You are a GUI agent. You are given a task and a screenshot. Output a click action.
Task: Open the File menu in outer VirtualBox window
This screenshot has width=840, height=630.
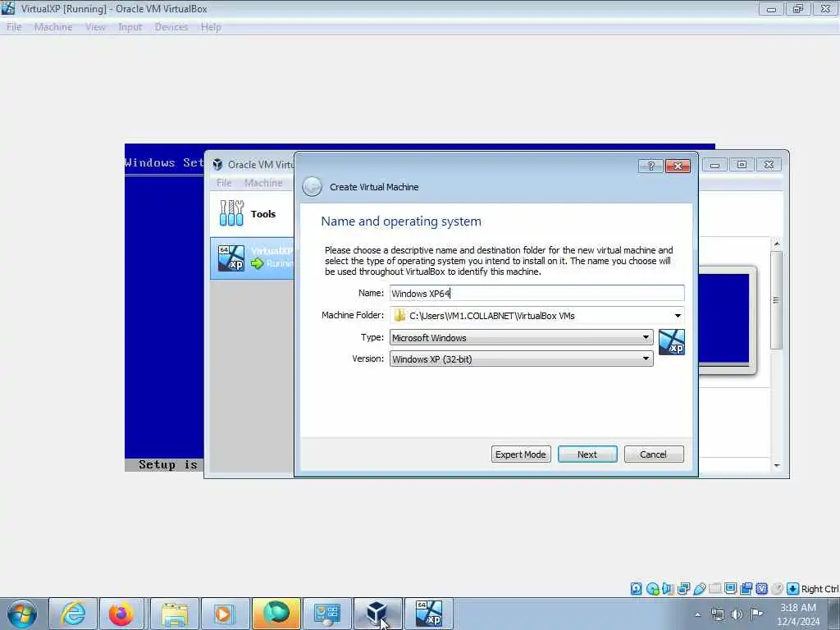click(14, 27)
